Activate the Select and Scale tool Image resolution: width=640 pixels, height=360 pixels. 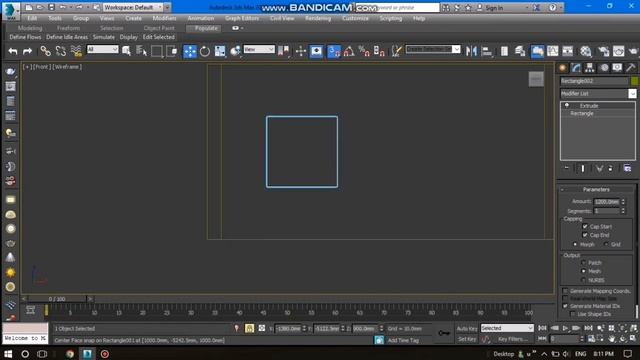point(220,51)
